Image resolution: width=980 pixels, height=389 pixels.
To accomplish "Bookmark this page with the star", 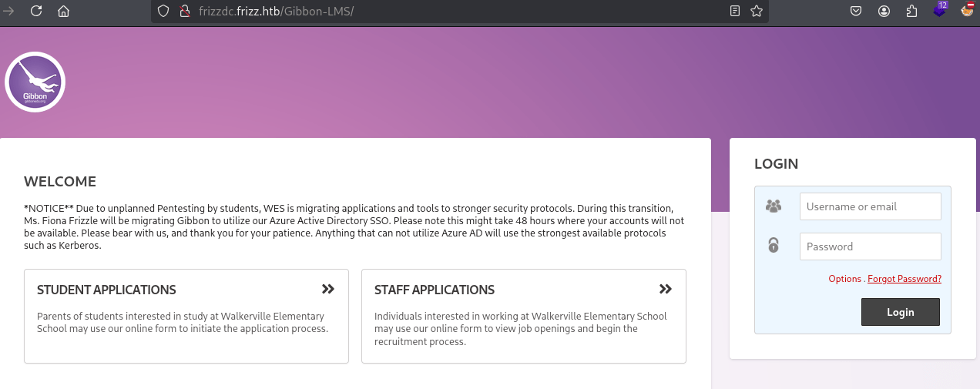I will click(757, 11).
